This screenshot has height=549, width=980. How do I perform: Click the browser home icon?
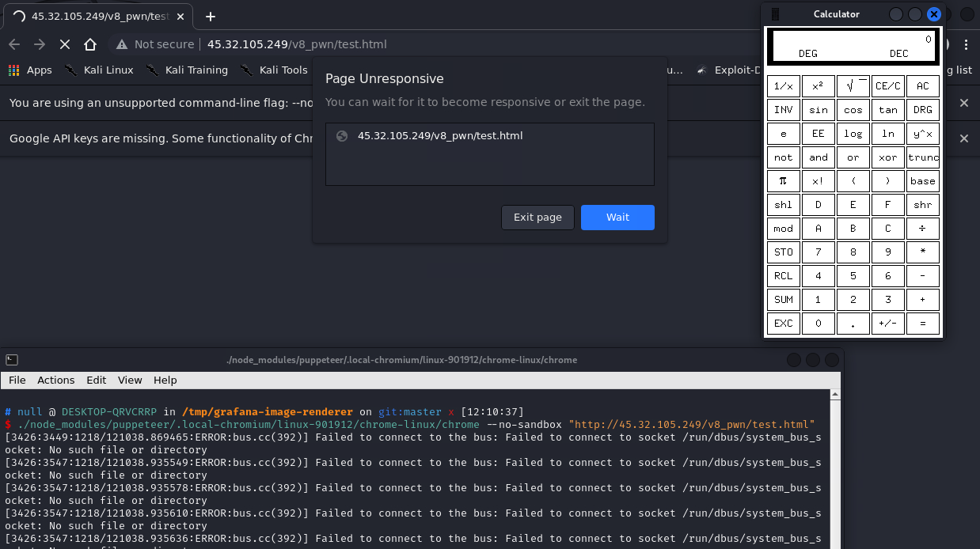pyautogui.click(x=90, y=44)
